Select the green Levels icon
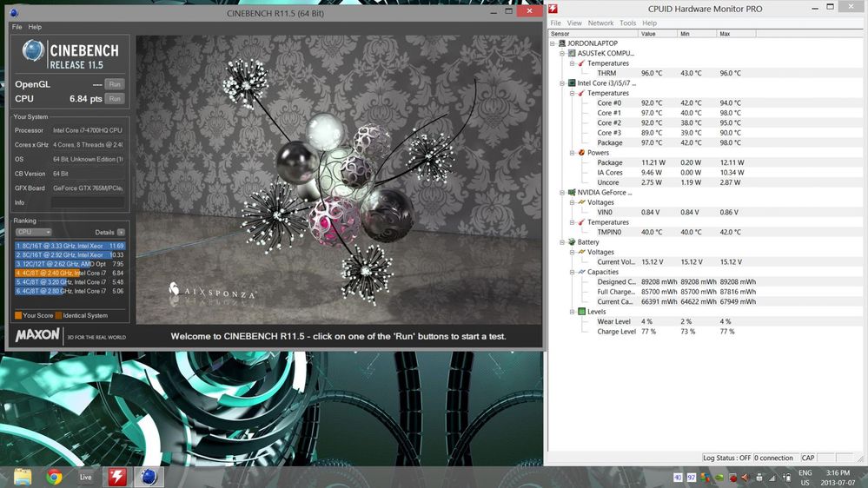The height and width of the screenshot is (488, 868). coord(582,312)
